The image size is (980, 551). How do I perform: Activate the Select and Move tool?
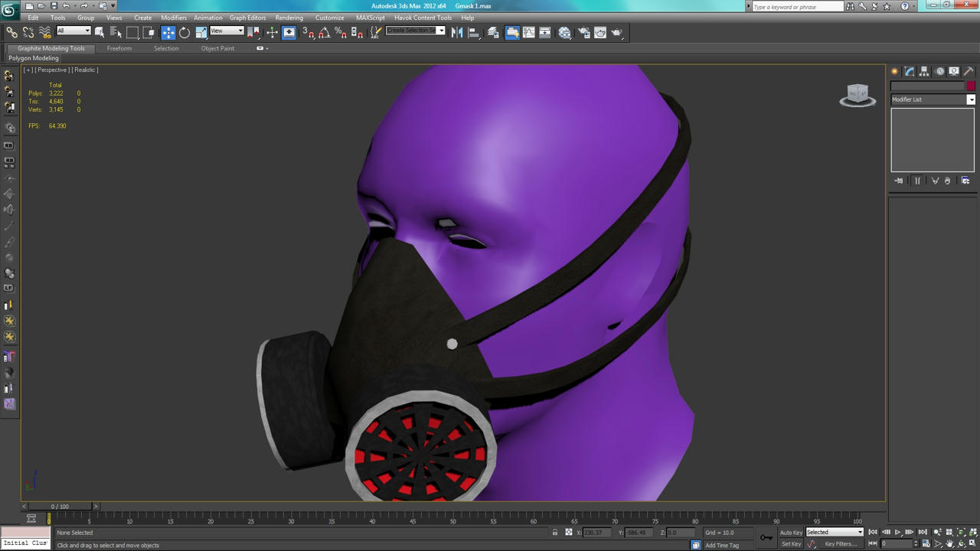(x=168, y=32)
